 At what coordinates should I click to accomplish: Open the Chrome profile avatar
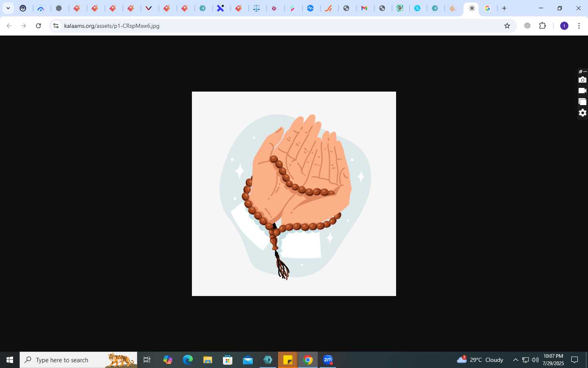pos(564,26)
